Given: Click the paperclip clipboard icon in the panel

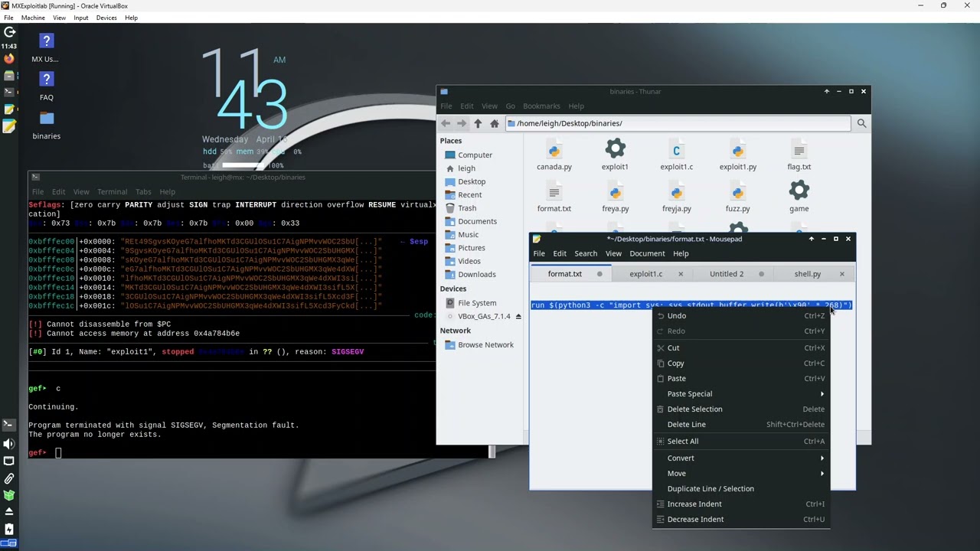Looking at the screenshot, I should pos(9,478).
